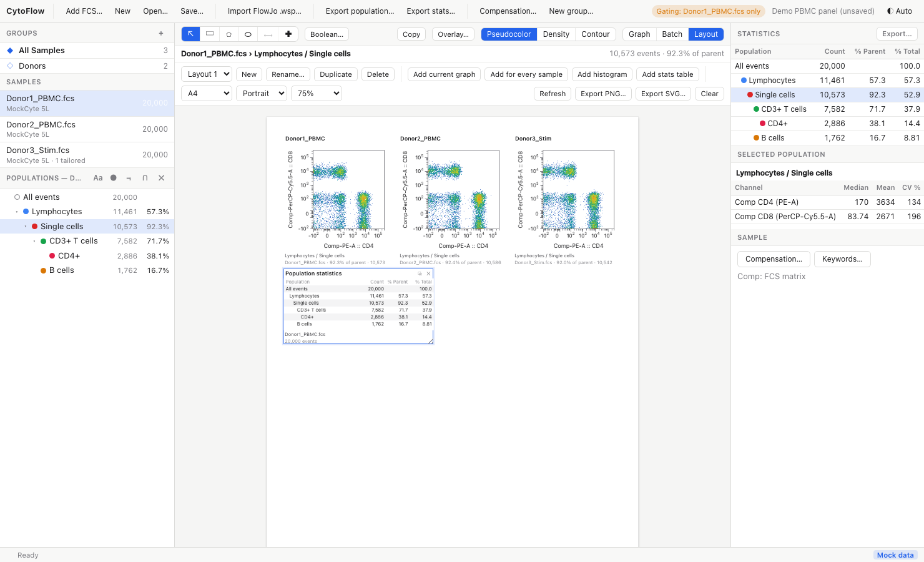
Task: Open the Add FCS... menu item
Action: coord(84,11)
